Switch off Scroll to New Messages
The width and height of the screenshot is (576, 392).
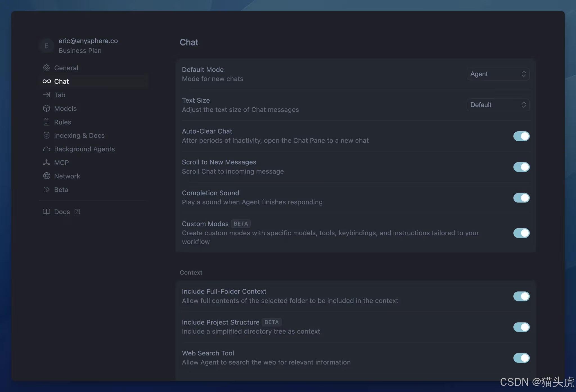521,167
